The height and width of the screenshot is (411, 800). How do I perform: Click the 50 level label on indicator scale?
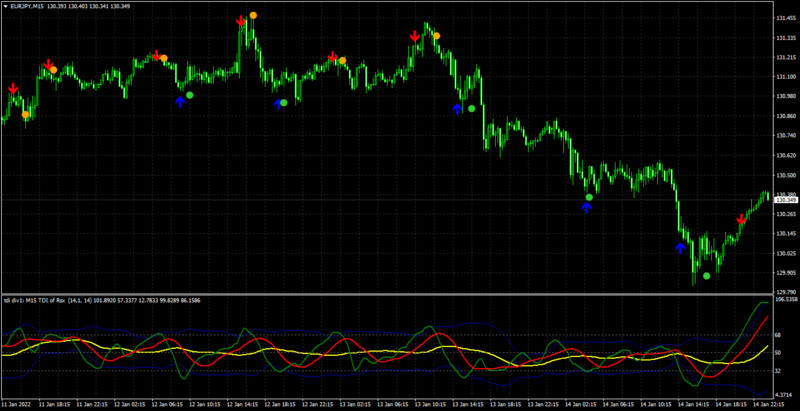click(779, 353)
